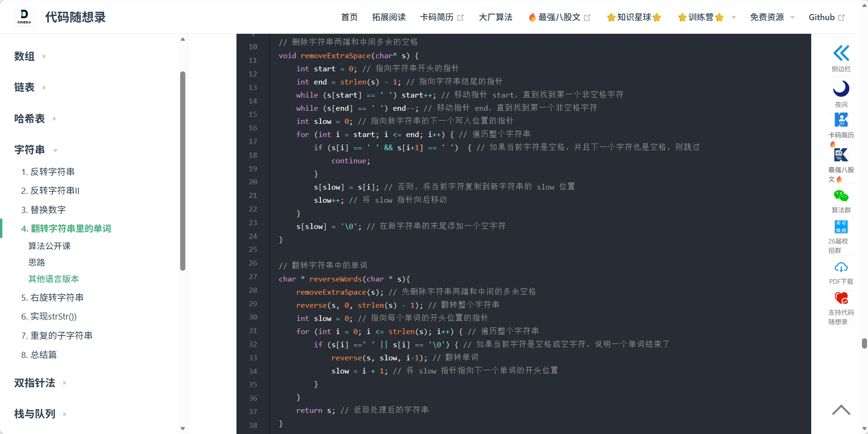Viewport: 868px width, 434px height.
Task: Open the Github link in the navbar
Action: click(x=822, y=17)
